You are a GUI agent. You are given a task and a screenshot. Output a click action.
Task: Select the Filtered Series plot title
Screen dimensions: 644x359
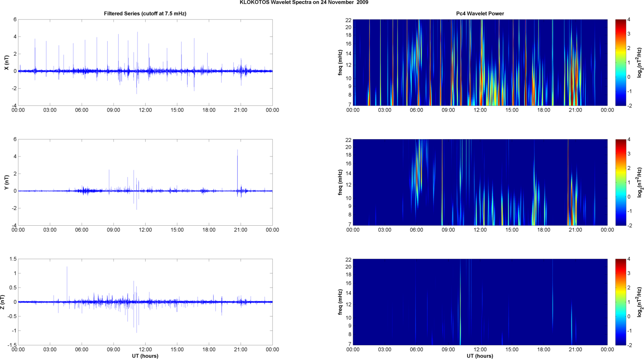tap(145, 13)
